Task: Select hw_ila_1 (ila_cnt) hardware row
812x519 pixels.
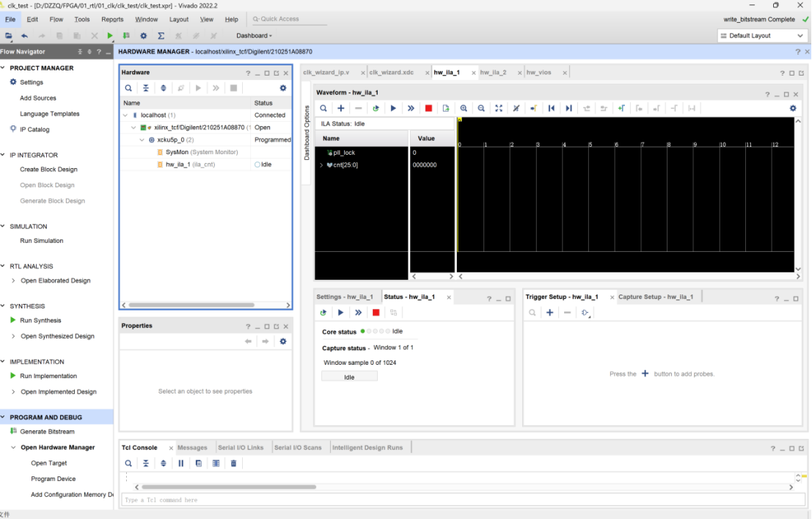Action: [205, 165]
